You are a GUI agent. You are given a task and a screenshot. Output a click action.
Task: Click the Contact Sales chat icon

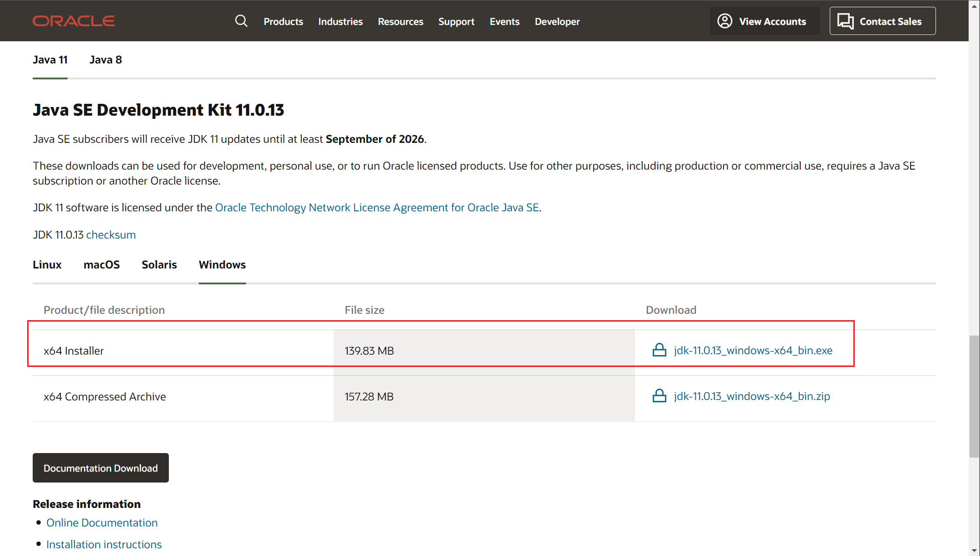pyautogui.click(x=845, y=21)
